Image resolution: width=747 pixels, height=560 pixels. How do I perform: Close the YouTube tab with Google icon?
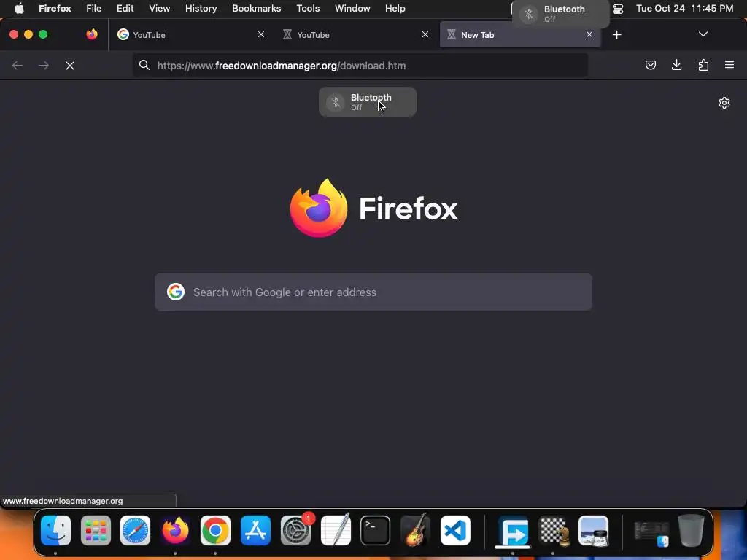[261, 34]
